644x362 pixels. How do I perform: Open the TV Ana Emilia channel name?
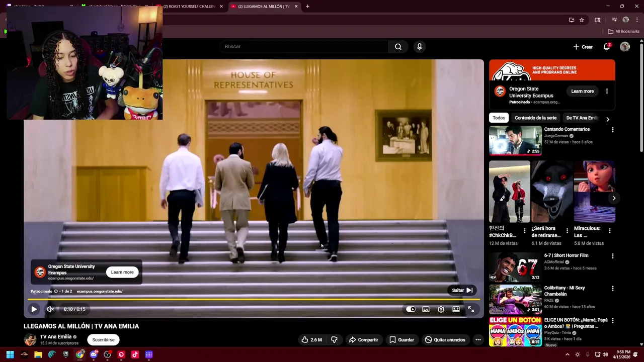point(56,337)
